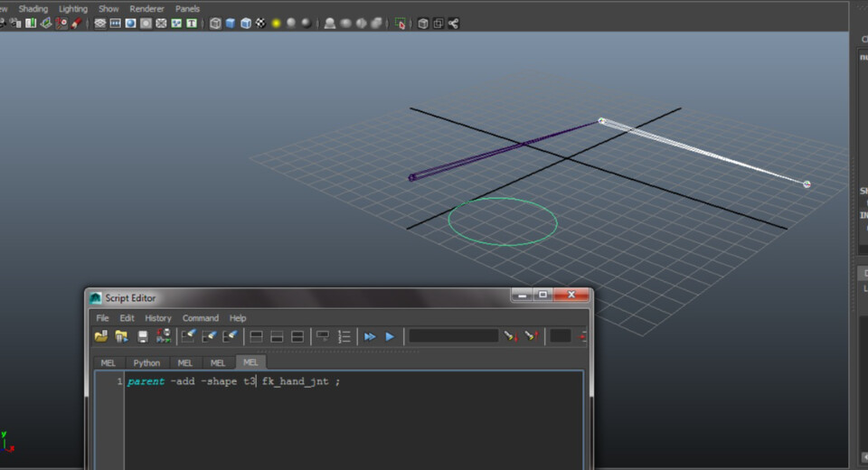
Task: Click the Show Both panes layout icon
Action: tap(297, 336)
